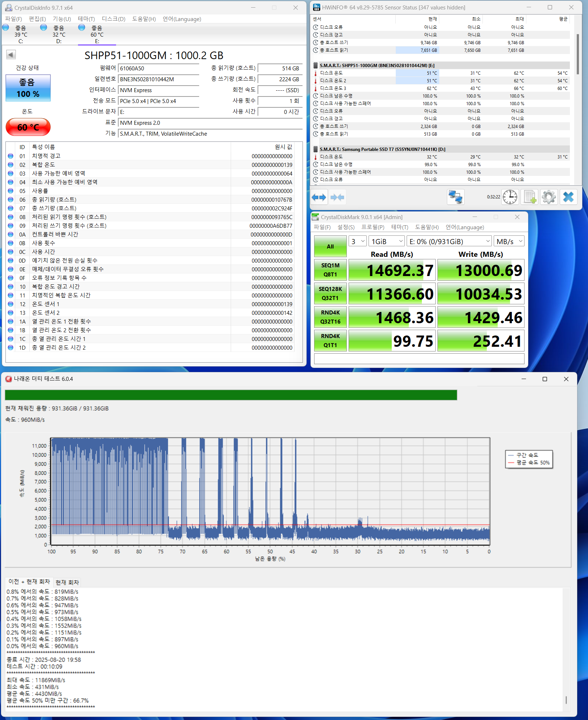
Task: Click the red 60 °C temperature indicator
Action: 28,127
